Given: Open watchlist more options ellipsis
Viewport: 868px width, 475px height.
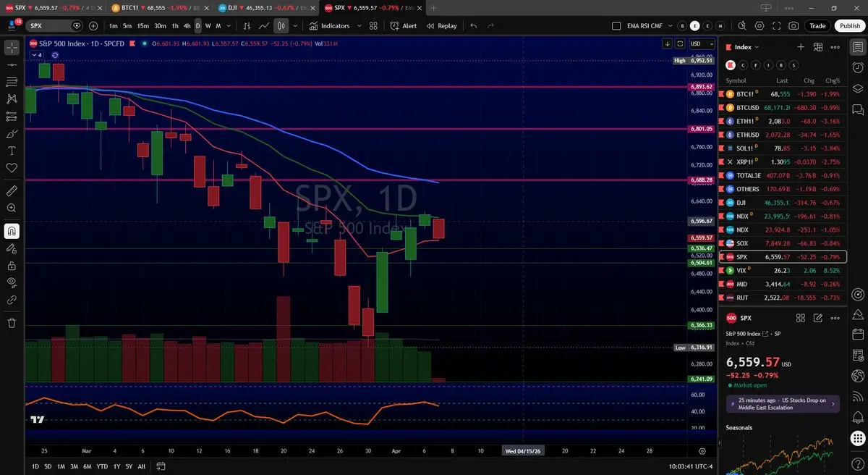Looking at the screenshot, I should point(835,47).
